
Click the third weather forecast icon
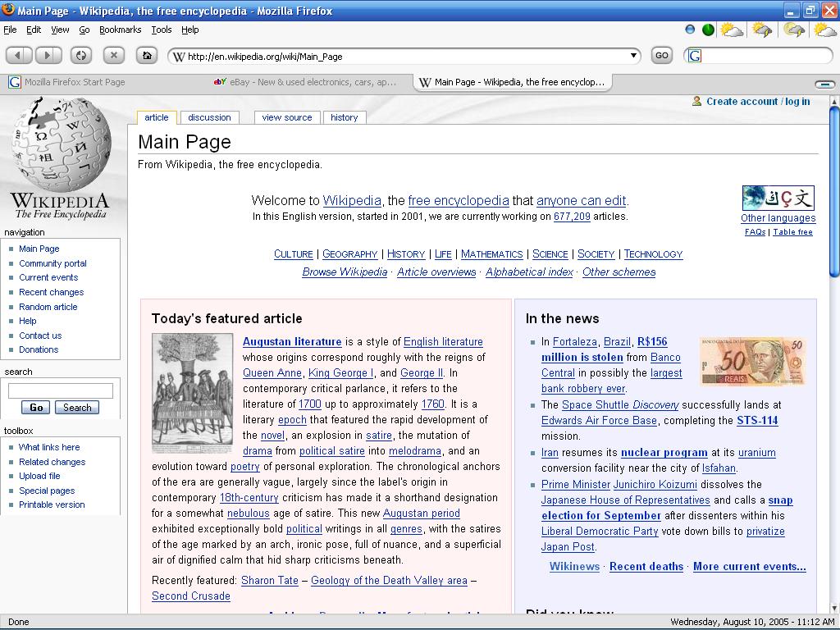click(794, 30)
